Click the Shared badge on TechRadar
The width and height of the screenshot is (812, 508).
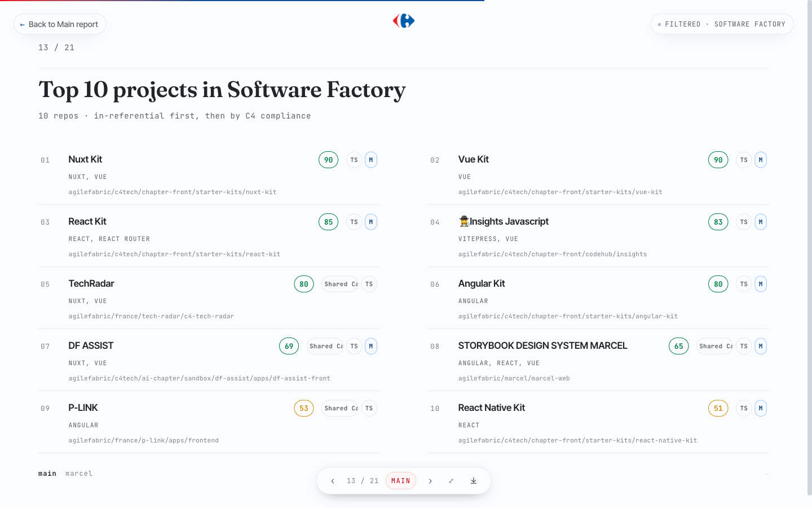(x=340, y=284)
